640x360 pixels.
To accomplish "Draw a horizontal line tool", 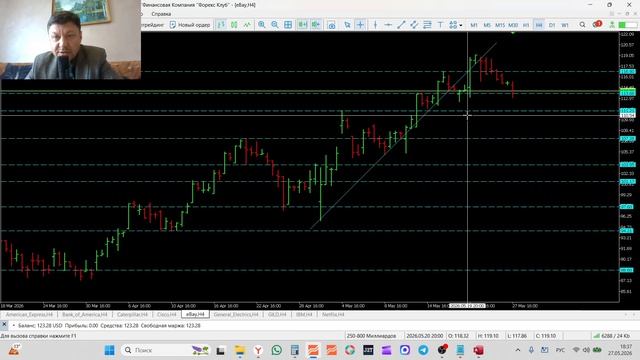I will pos(388,25).
